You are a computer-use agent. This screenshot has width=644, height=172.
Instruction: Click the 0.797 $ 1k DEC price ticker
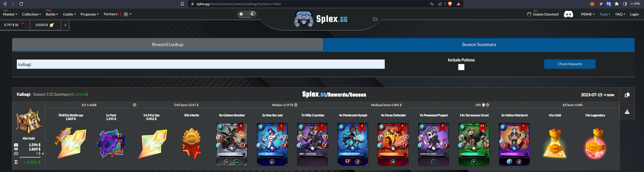click(15, 25)
